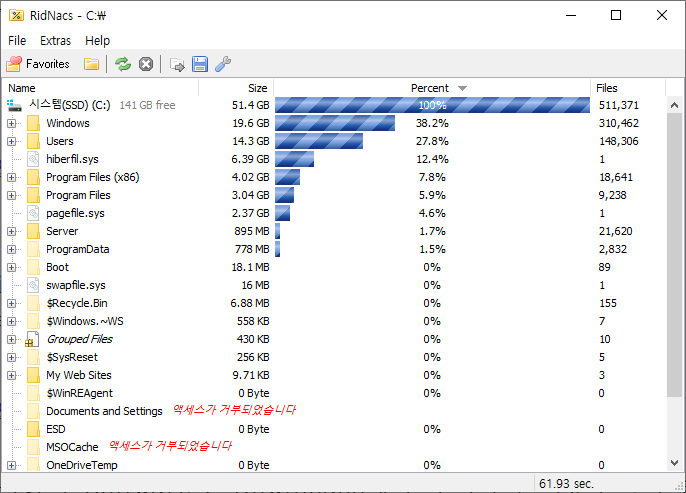The height and width of the screenshot is (493, 686).
Task: Sort by the Percent column header
Action: (432, 88)
